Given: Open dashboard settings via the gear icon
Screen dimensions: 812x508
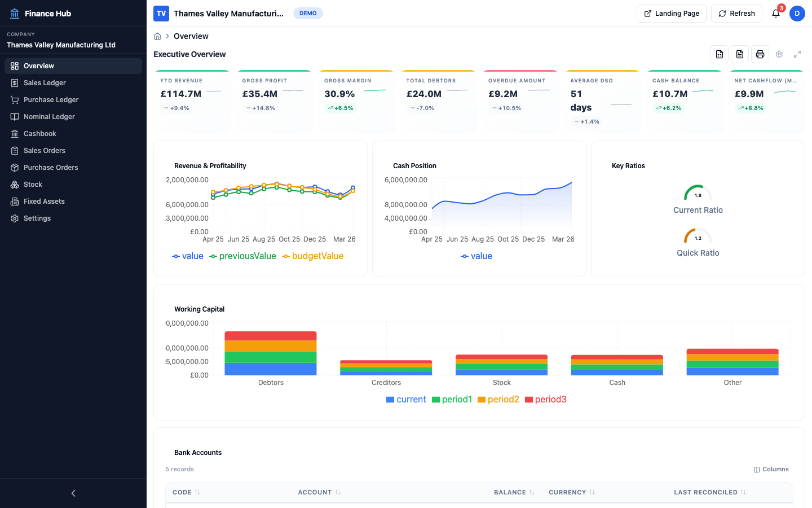Looking at the screenshot, I should coord(779,54).
